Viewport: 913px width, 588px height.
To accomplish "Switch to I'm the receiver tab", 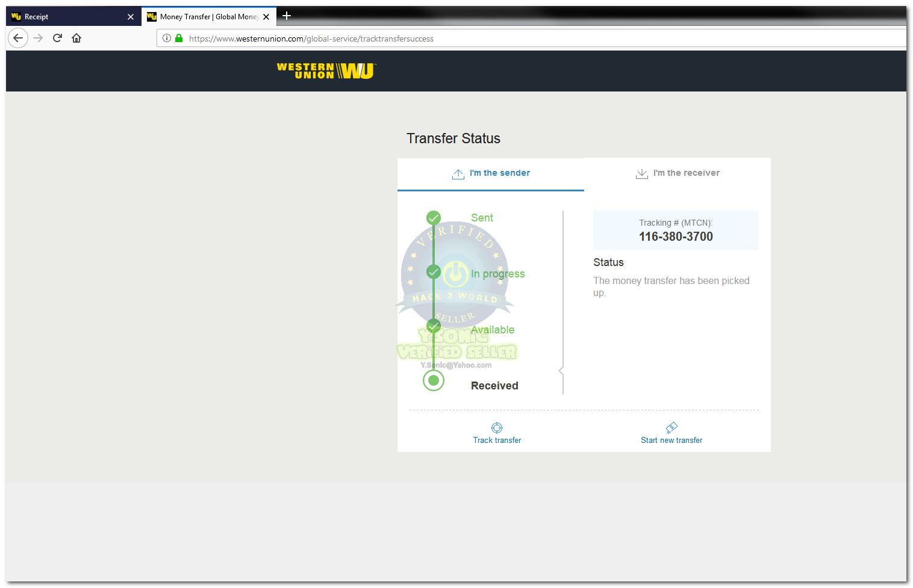I will 678,173.
